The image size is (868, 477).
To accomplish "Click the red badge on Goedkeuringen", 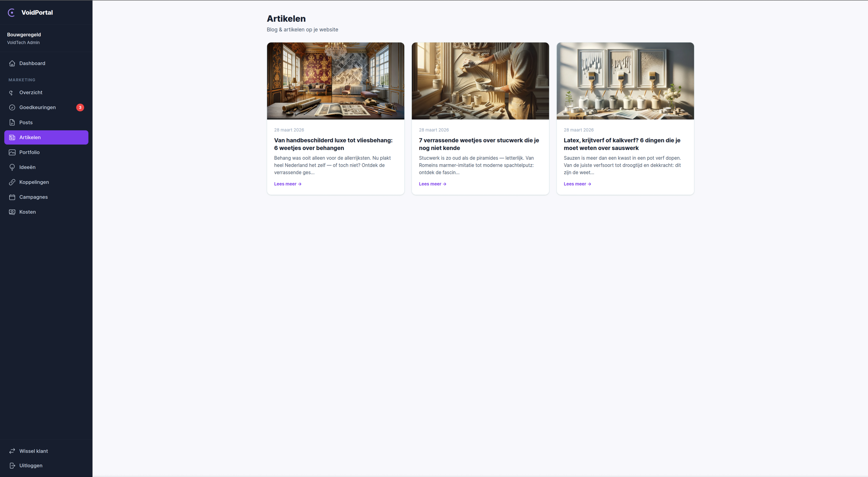I will (80, 107).
